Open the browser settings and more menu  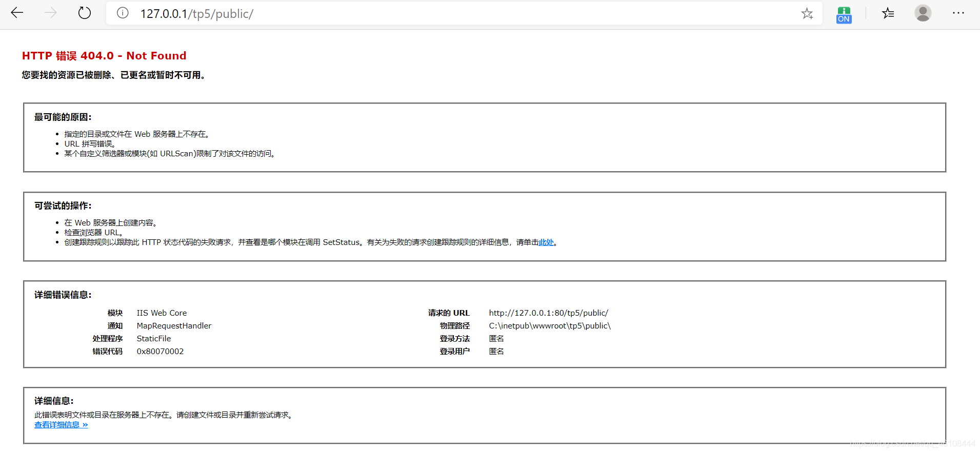958,13
